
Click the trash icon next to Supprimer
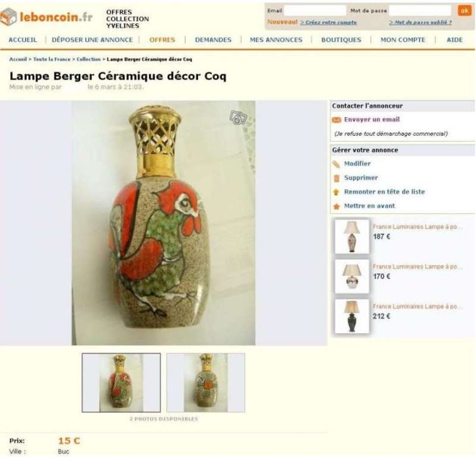tap(336, 179)
